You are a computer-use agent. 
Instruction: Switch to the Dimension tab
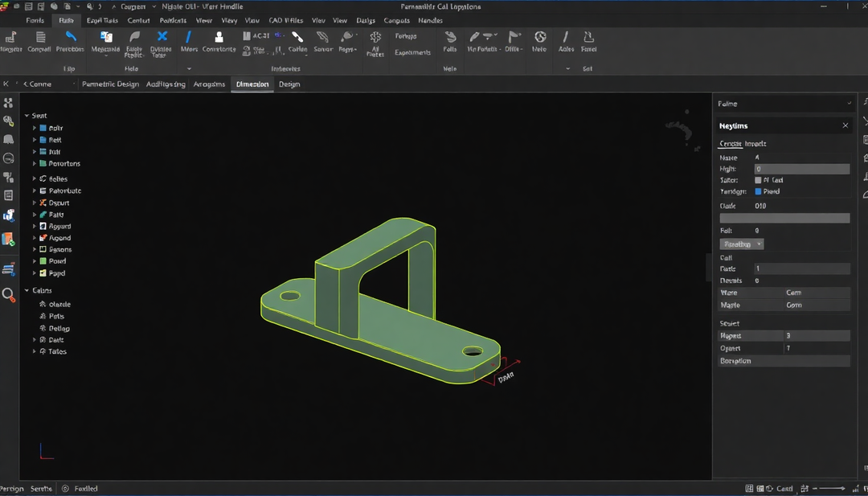pyautogui.click(x=252, y=84)
